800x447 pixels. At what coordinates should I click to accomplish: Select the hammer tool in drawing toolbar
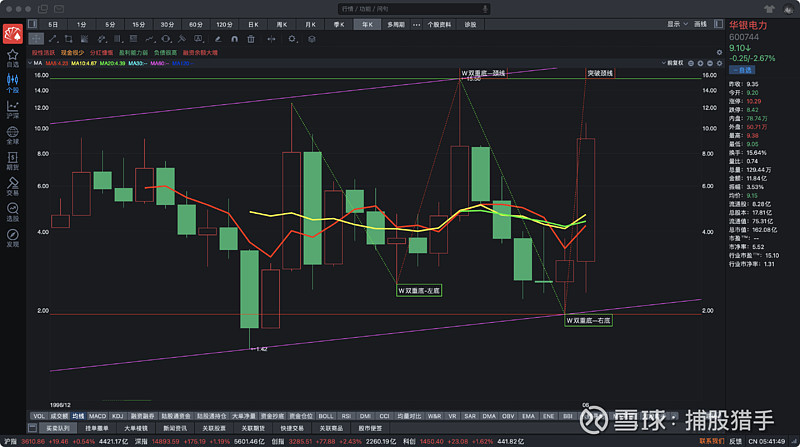pyautogui.click(x=182, y=39)
